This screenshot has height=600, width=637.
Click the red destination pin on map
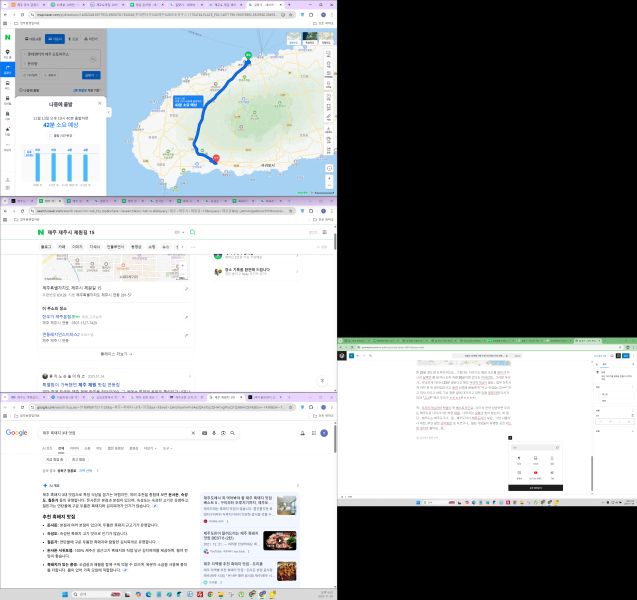(216, 157)
